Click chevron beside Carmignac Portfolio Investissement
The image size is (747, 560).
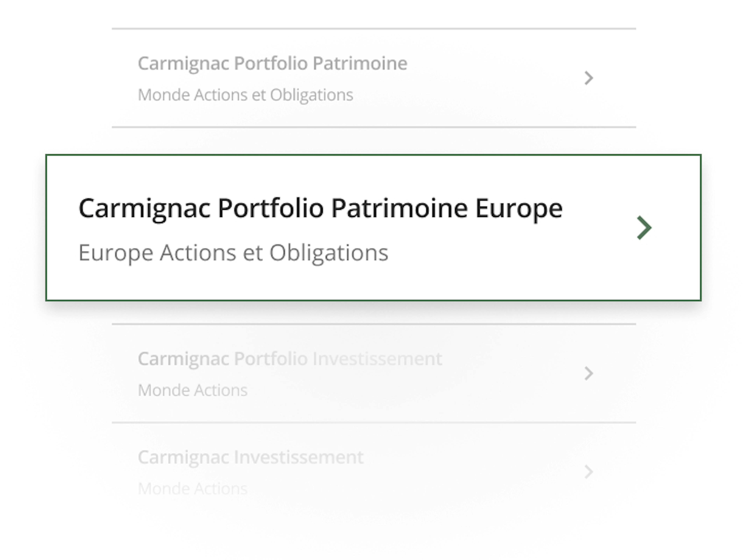pyautogui.click(x=589, y=373)
